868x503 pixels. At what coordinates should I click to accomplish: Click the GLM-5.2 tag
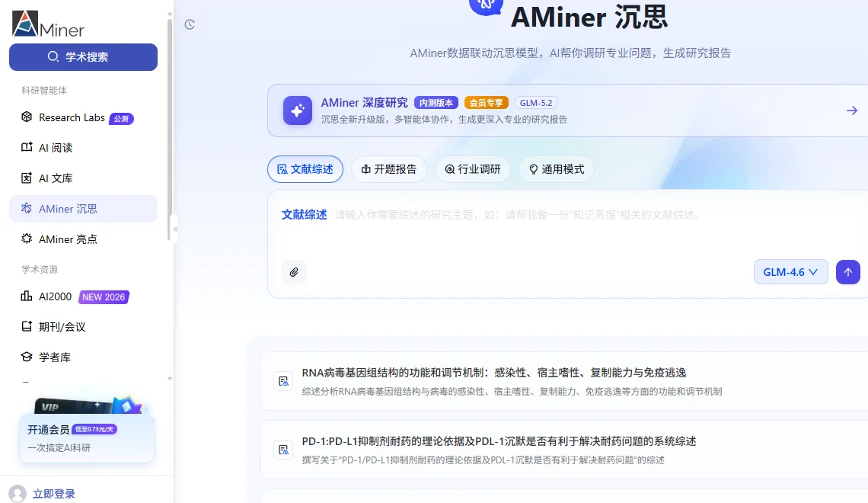click(536, 103)
